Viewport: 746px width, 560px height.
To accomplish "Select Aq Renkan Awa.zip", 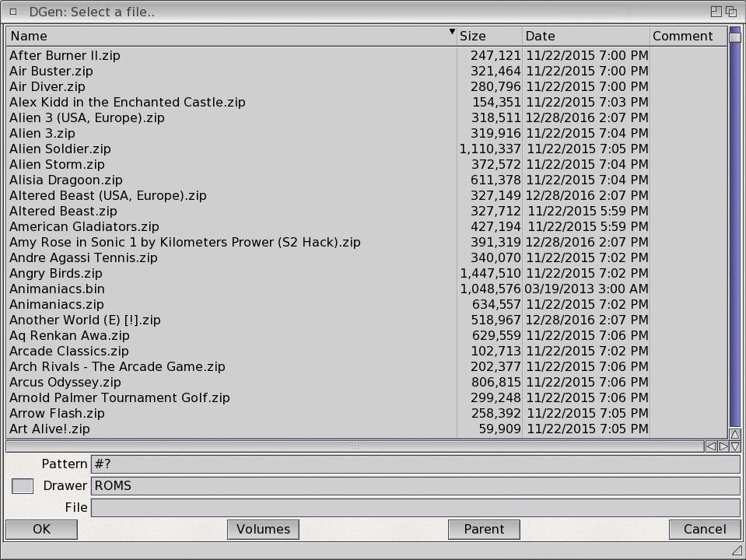I will coord(367,335).
